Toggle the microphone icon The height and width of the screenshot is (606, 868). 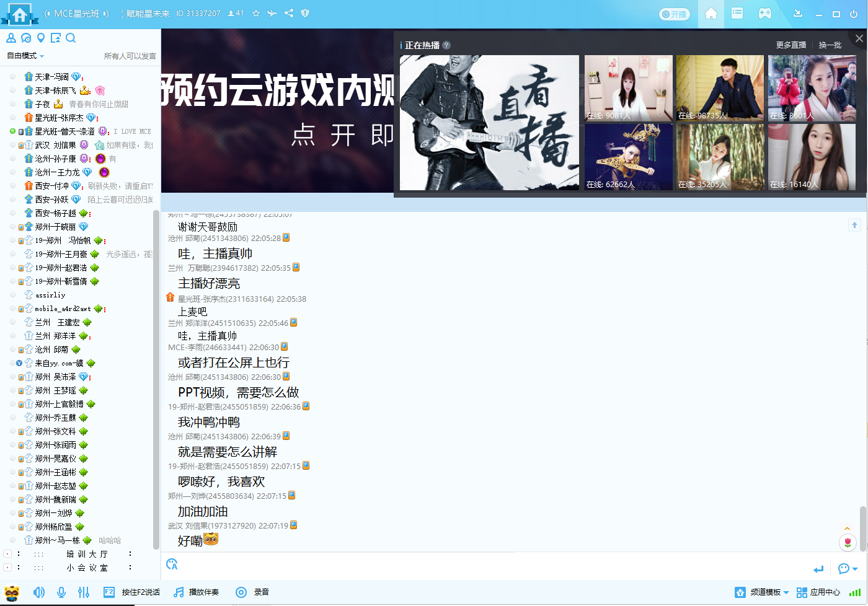point(61,592)
